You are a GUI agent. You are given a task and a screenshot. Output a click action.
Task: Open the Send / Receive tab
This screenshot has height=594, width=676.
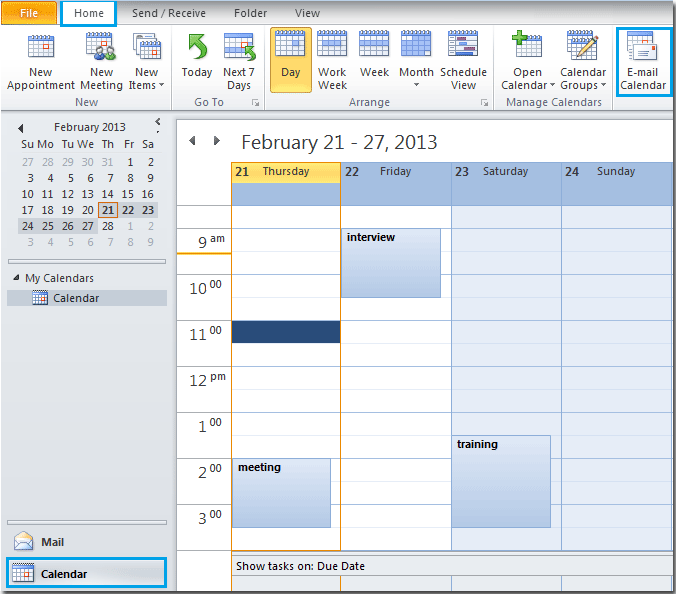pyautogui.click(x=167, y=13)
